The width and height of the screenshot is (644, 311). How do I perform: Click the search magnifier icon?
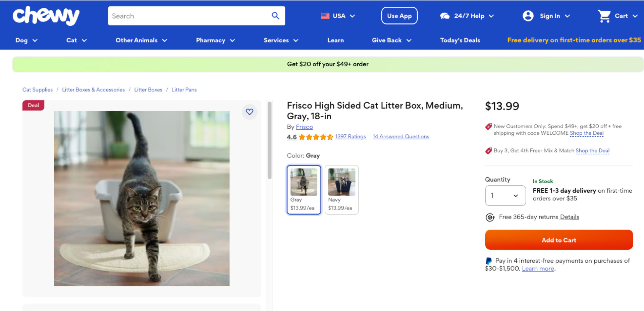point(275,16)
